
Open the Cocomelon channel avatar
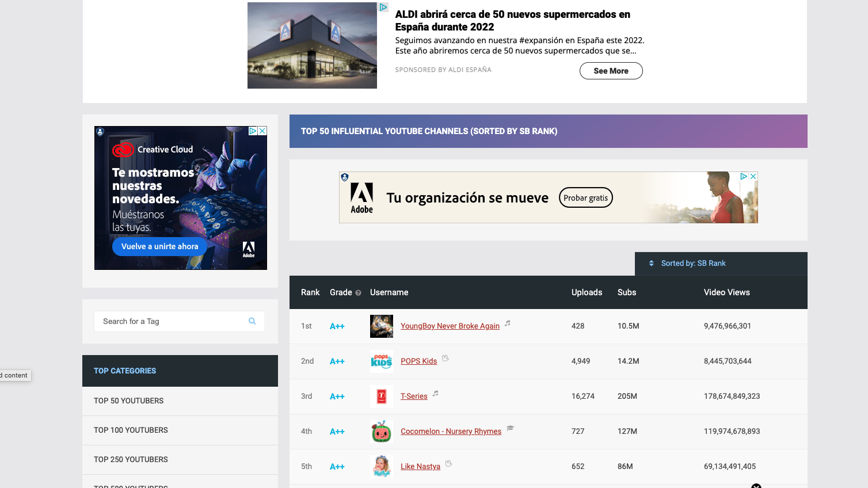(382, 432)
